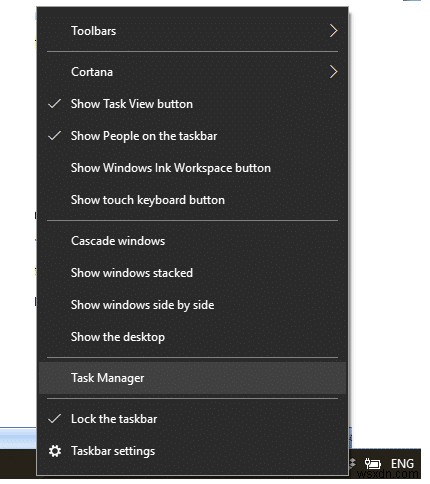Turn on Show touch keyboard button
This screenshot has height=484, width=430.
(x=192, y=200)
